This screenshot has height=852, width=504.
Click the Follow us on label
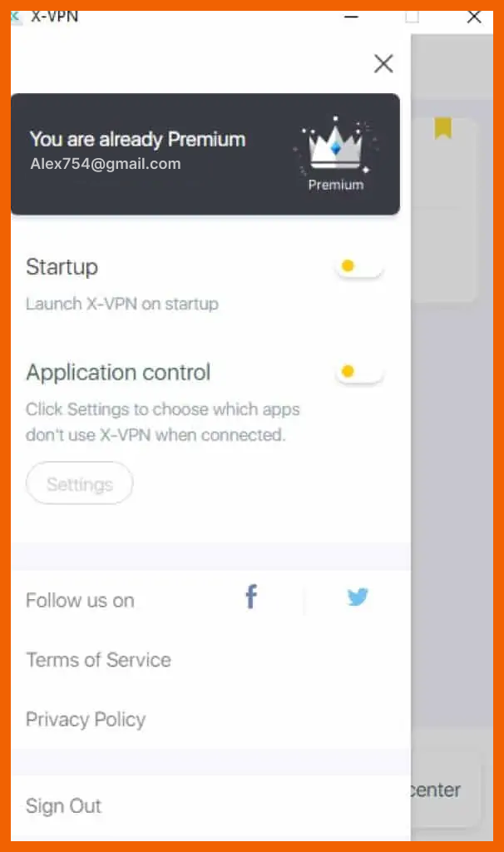pos(80,601)
